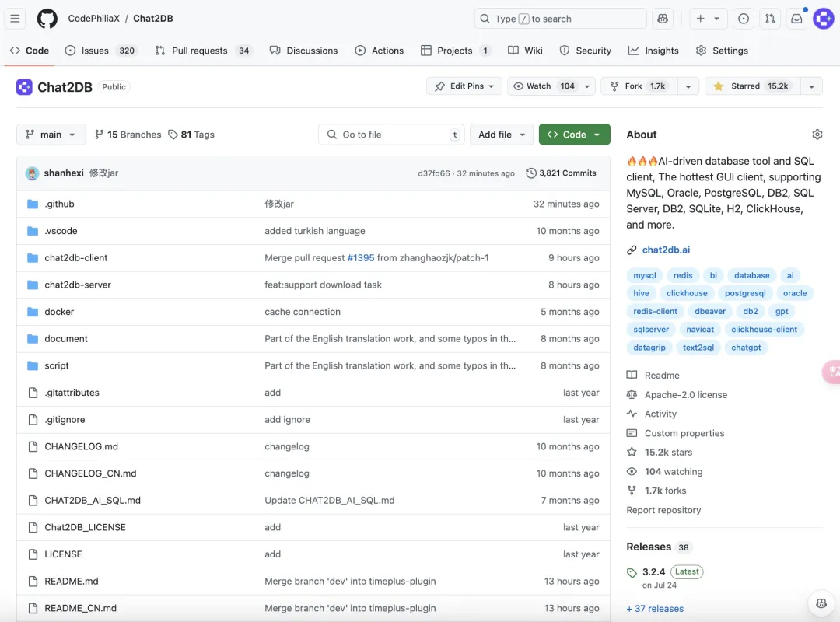
Task: Open the star lists caret
Action: pos(811,86)
